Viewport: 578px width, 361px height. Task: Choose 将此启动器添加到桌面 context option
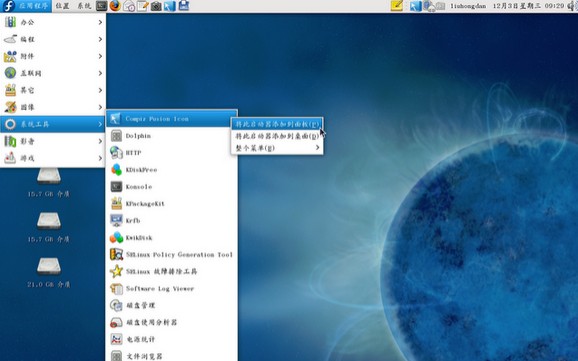coord(277,136)
